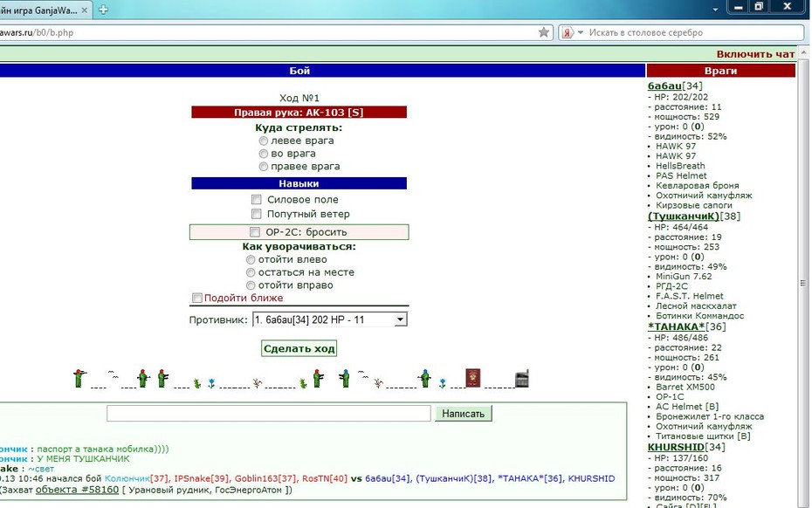Click 'F.A.S.T. Helmet' equipment entry

[689, 296]
